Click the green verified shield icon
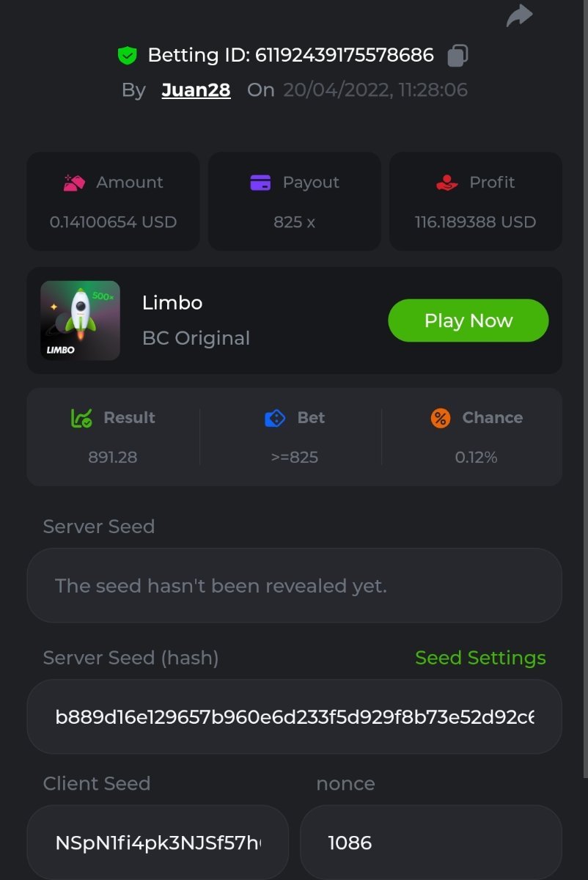This screenshot has height=880, width=588. (x=128, y=56)
